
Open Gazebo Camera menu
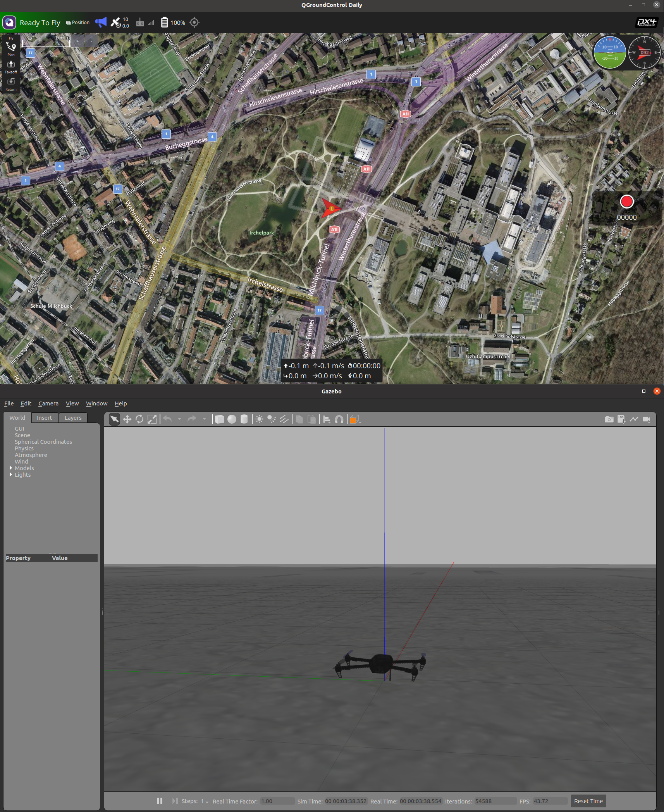click(x=48, y=403)
